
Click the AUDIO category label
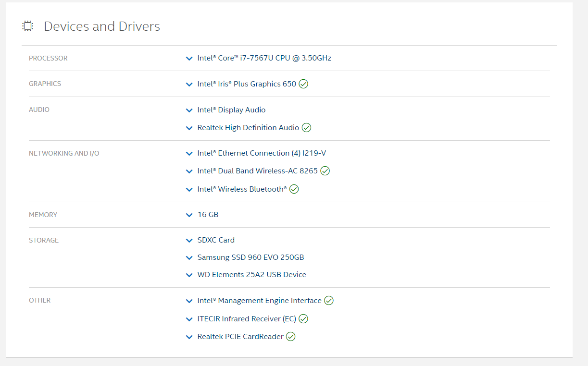pos(39,110)
